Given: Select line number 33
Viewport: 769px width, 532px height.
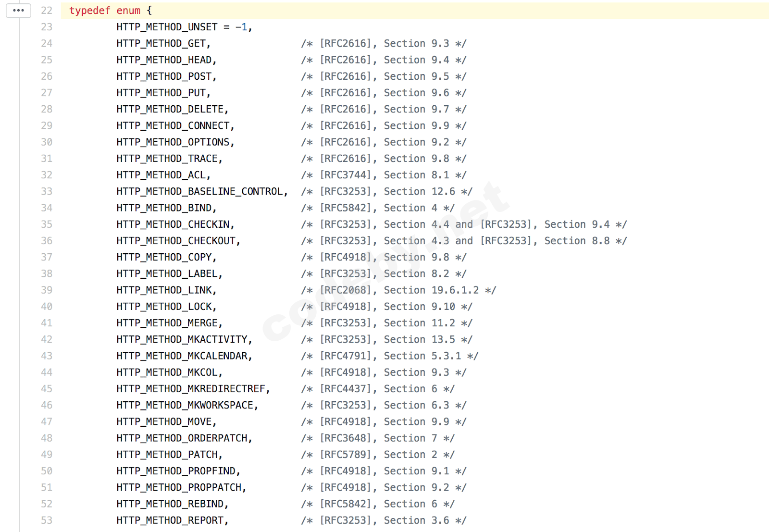Looking at the screenshot, I should (x=47, y=191).
